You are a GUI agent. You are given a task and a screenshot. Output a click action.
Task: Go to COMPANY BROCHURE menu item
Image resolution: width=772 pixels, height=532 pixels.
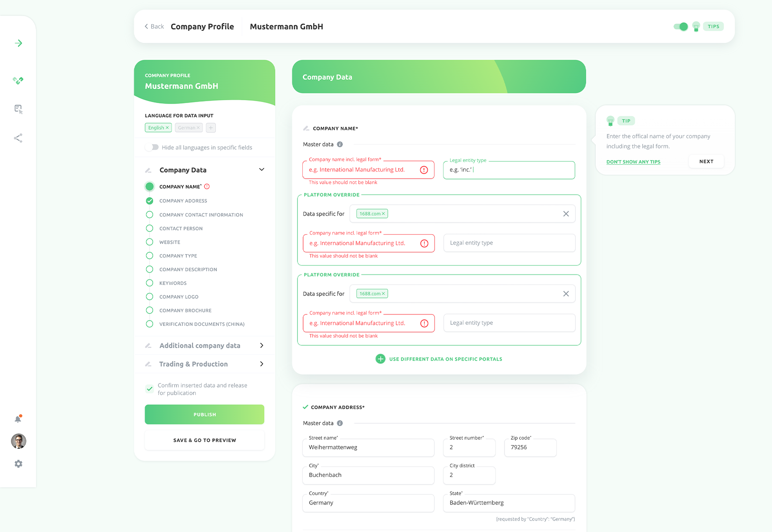click(x=185, y=311)
